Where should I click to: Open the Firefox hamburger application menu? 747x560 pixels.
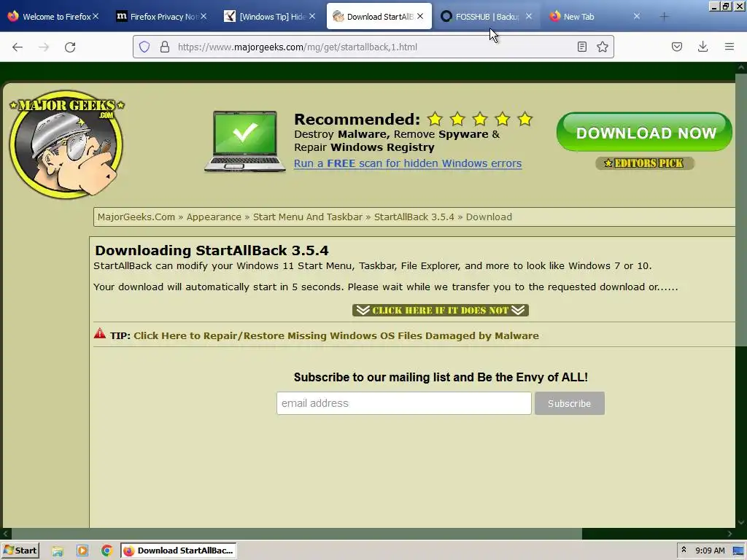click(x=729, y=47)
